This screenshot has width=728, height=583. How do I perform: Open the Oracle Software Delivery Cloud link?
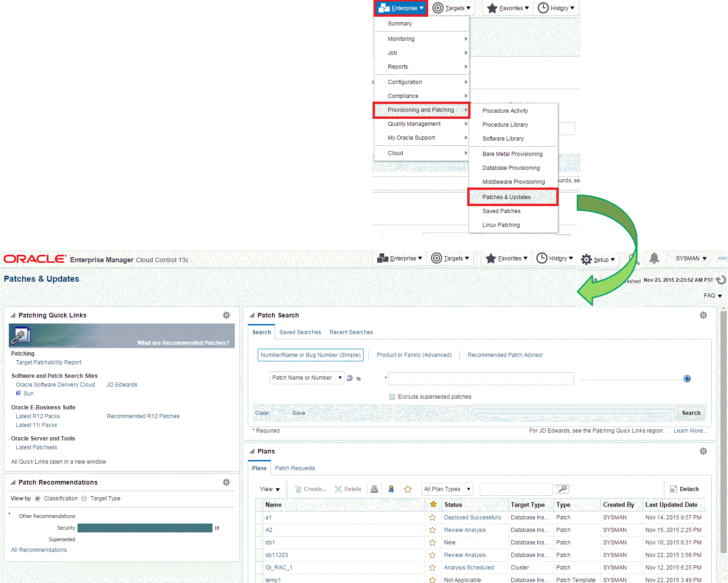tap(55, 385)
